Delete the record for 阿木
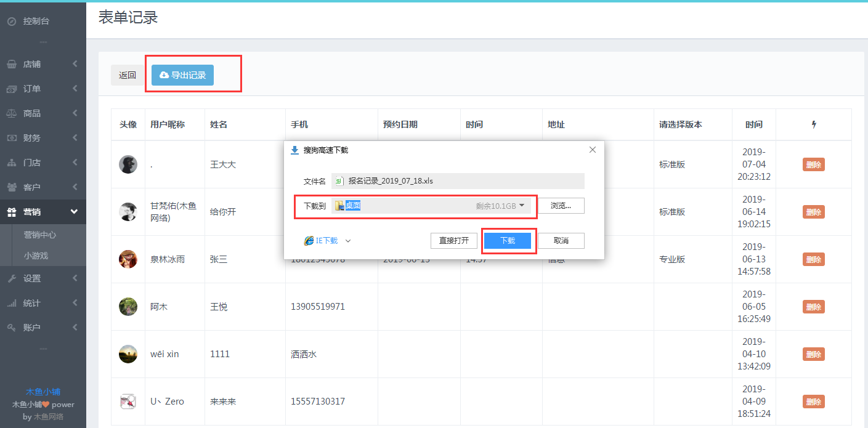The image size is (868, 428). click(x=813, y=307)
